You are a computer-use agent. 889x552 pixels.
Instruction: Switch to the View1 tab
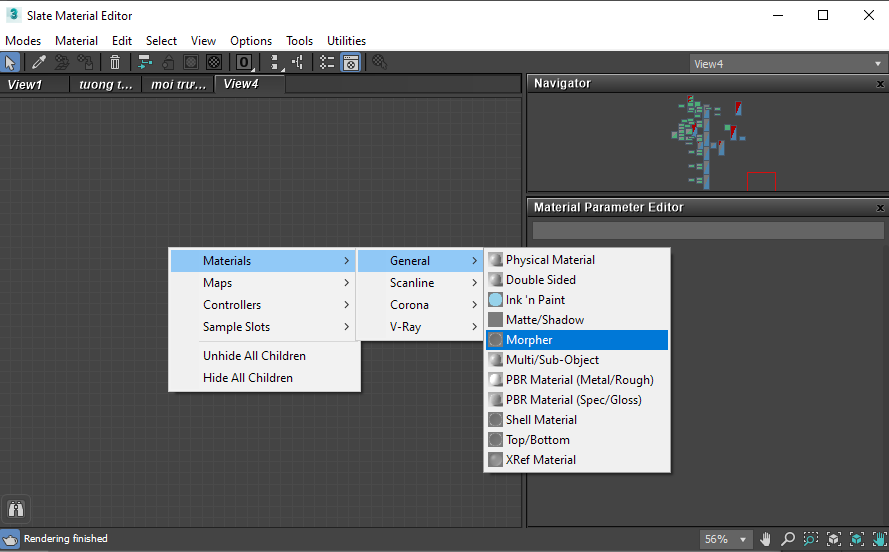click(x=26, y=84)
